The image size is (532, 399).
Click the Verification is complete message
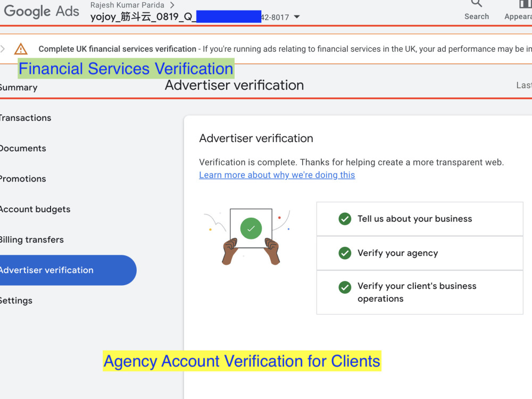[352, 162]
